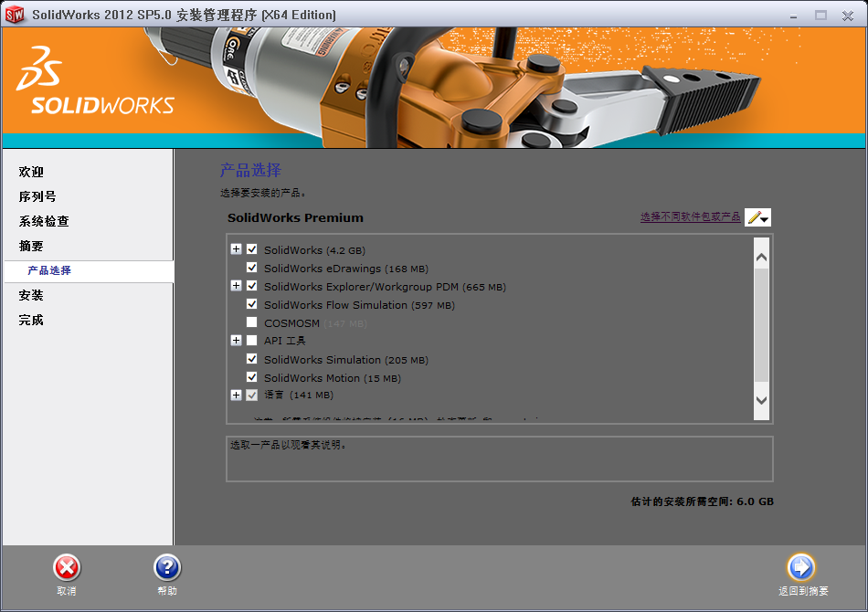This screenshot has width=868, height=612.
Task: Click the 取消 label
Action: tap(67, 591)
